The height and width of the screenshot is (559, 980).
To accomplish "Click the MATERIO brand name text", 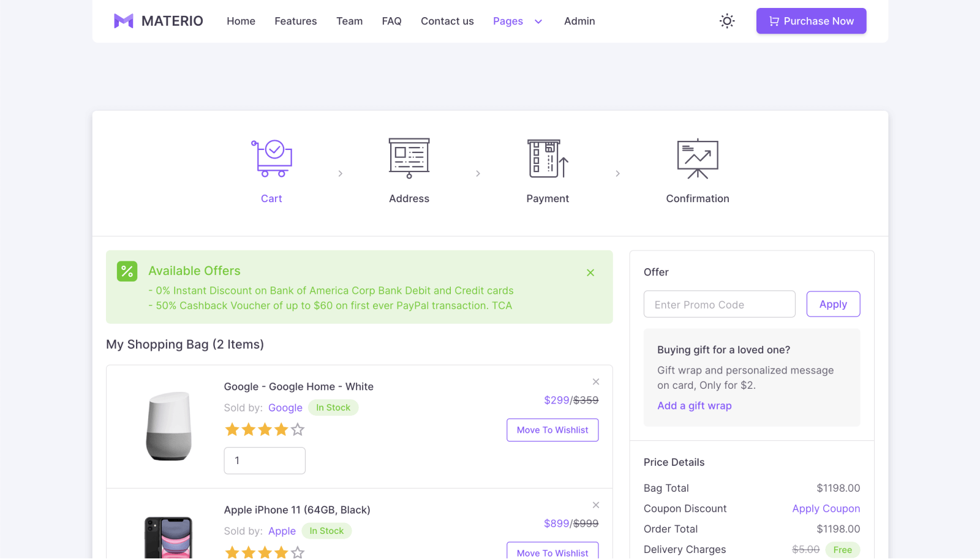I will coord(172,21).
